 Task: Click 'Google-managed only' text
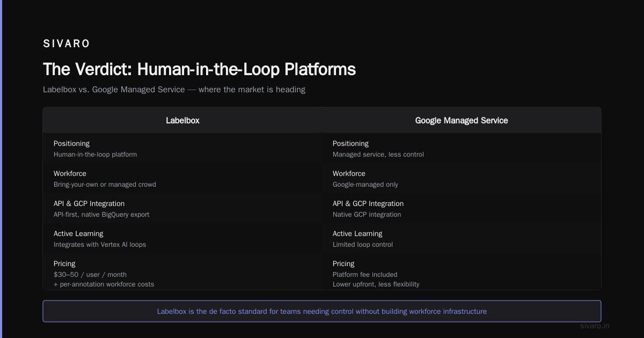[x=365, y=185]
